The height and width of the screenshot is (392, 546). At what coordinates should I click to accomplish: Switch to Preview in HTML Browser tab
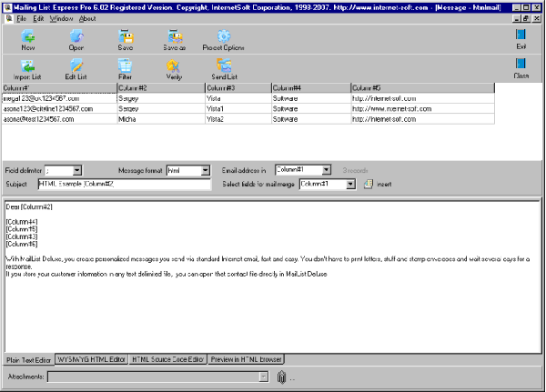click(247, 359)
